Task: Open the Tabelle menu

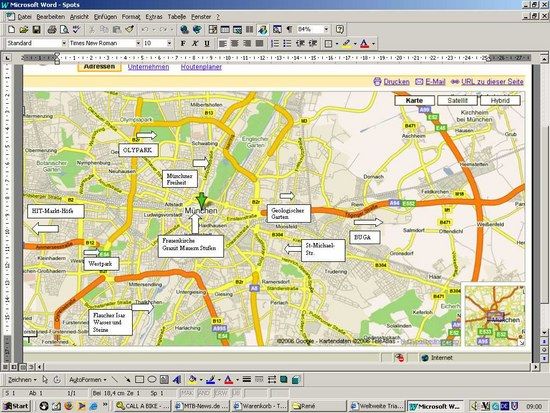Action: click(x=176, y=16)
